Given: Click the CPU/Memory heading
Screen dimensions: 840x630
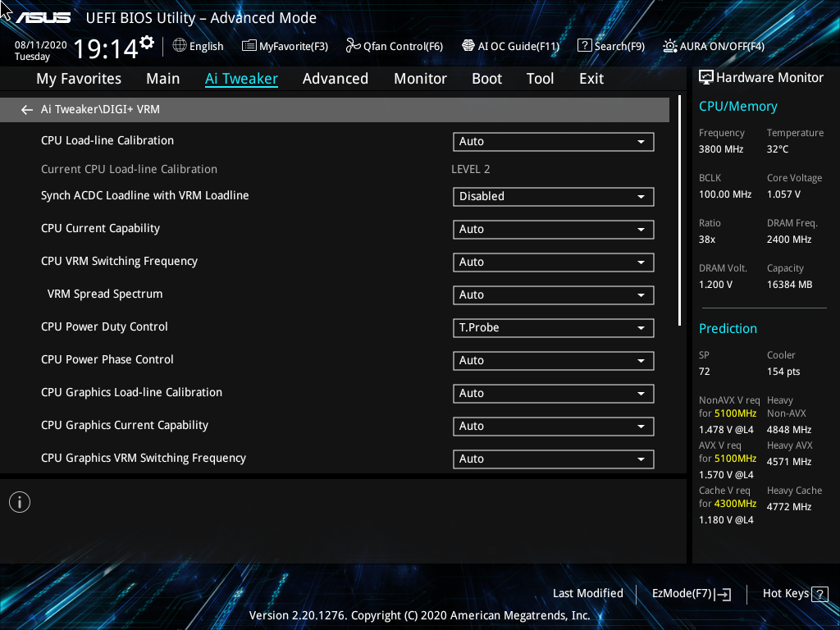Looking at the screenshot, I should tap(737, 107).
